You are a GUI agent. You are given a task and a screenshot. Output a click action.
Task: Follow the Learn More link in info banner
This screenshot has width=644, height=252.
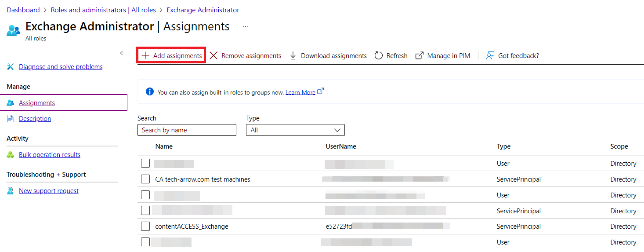(x=300, y=92)
